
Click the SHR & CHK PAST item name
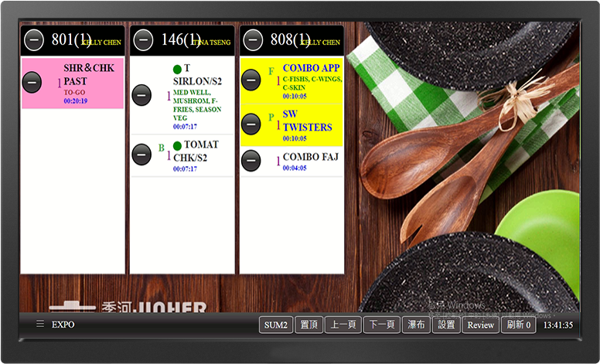click(x=89, y=74)
